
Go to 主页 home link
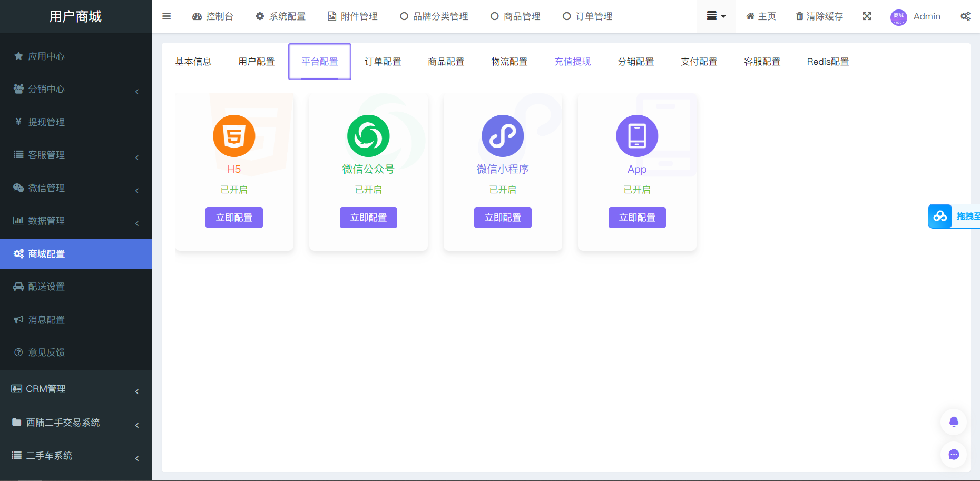(761, 16)
